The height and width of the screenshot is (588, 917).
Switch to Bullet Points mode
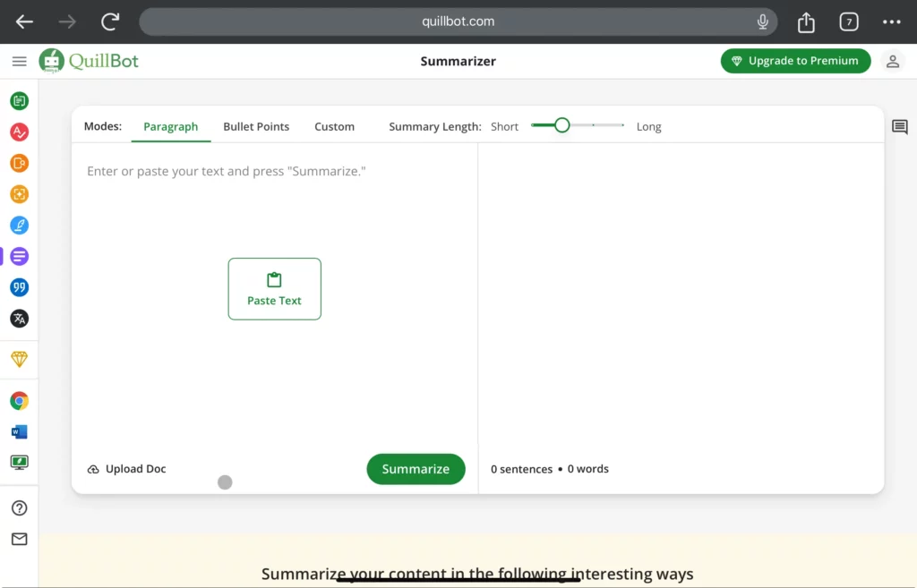[256, 126]
